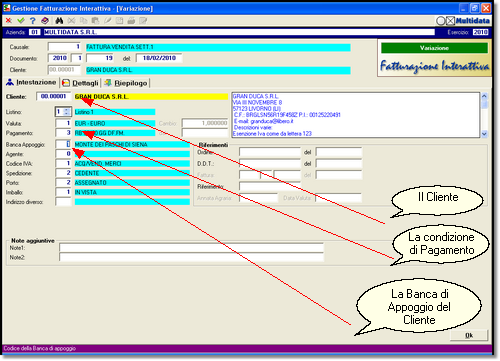
Task: Click the binoculars search icon
Action: click(59, 21)
